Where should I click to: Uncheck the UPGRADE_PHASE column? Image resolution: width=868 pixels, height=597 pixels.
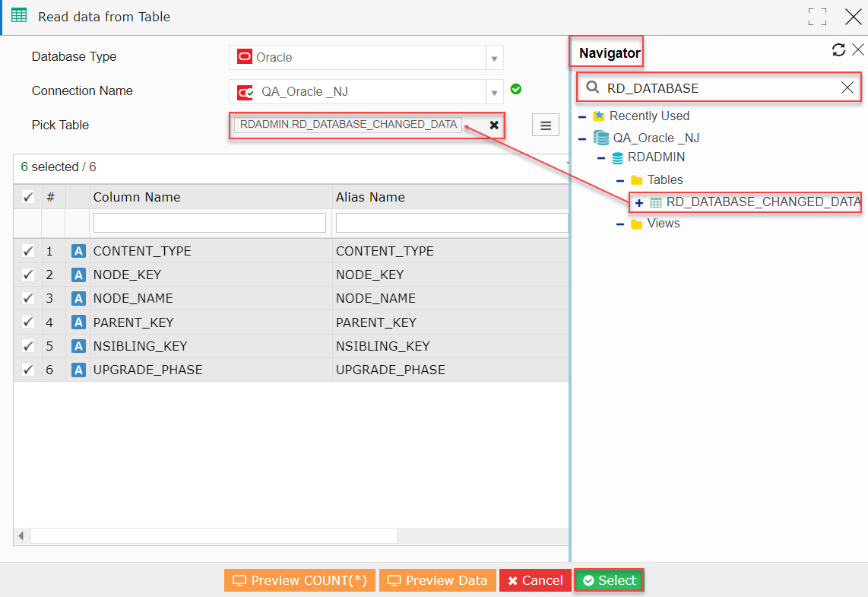(x=27, y=370)
